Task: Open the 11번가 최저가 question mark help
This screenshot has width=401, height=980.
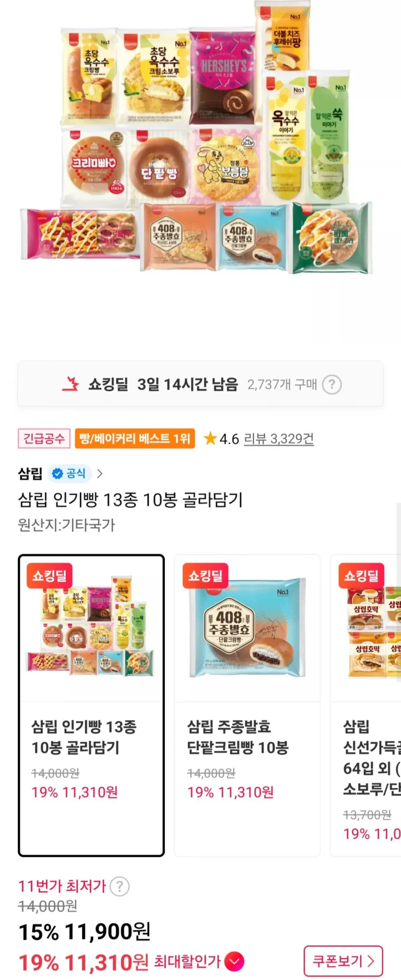Action: (x=120, y=886)
